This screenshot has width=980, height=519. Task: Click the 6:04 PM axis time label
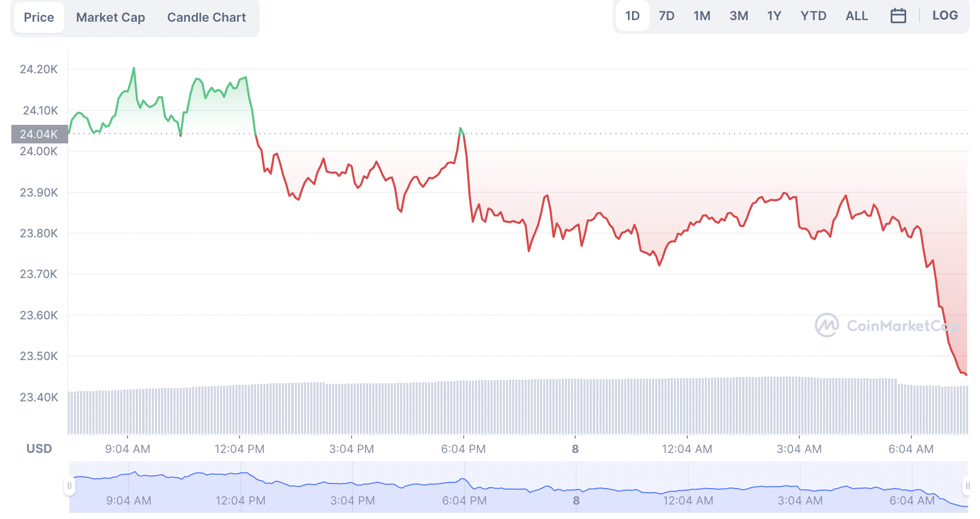tap(463, 449)
